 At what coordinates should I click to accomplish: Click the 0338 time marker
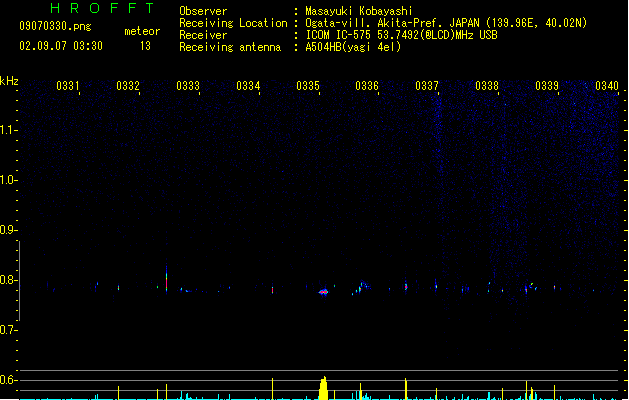click(x=487, y=86)
